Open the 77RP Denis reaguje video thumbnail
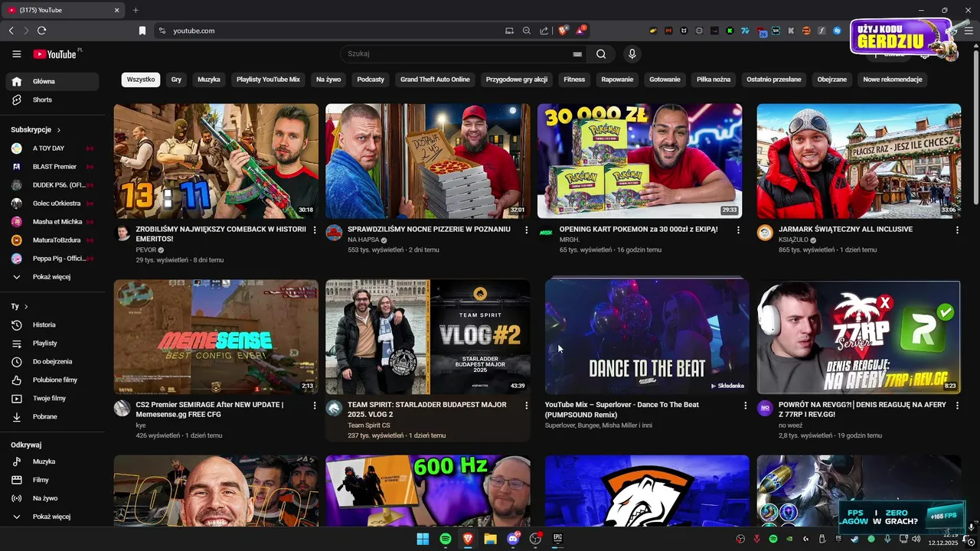The width and height of the screenshot is (980, 551). [859, 337]
